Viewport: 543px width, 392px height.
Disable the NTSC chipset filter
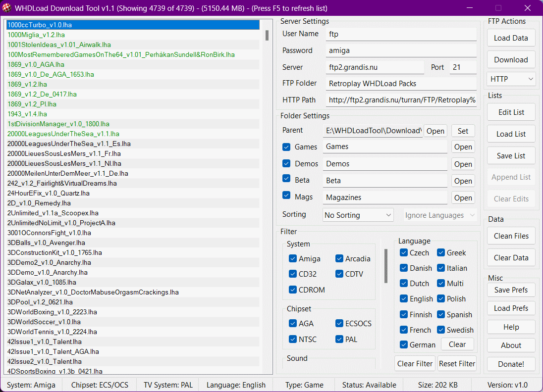click(x=292, y=339)
